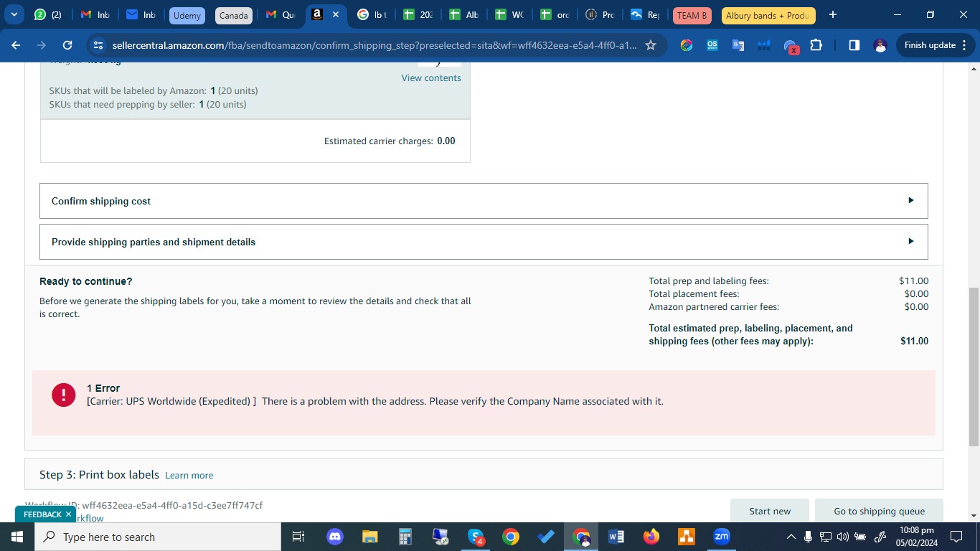This screenshot has height=551, width=980.
Task: Switch to the Udemy tab group
Action: tap(187, 15)
